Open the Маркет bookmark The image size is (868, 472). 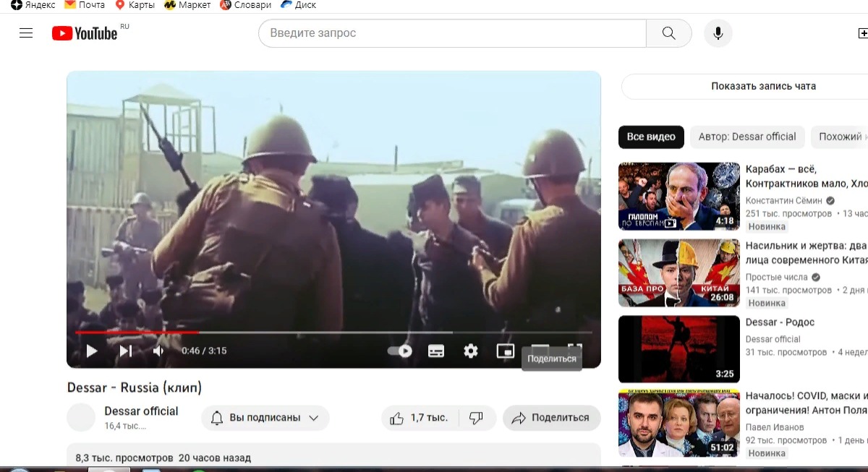(x=187, y=5)
